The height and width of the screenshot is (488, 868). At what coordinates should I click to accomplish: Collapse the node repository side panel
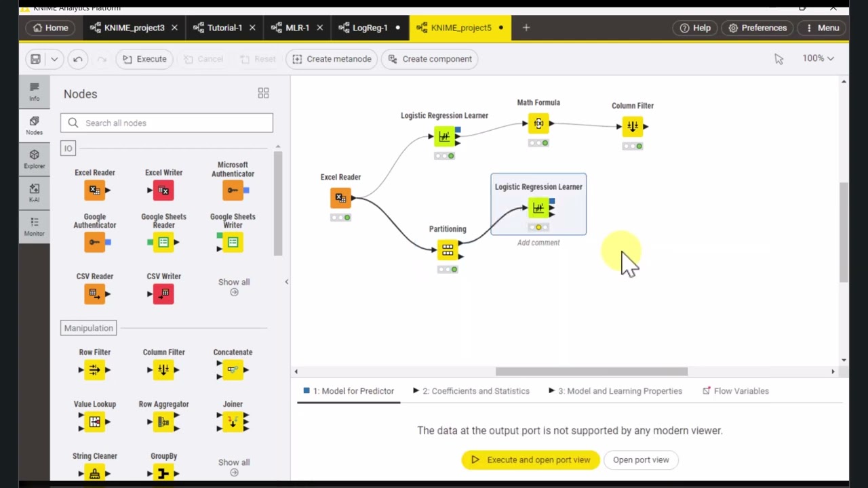pyautogui.click(x=286, y=281)
